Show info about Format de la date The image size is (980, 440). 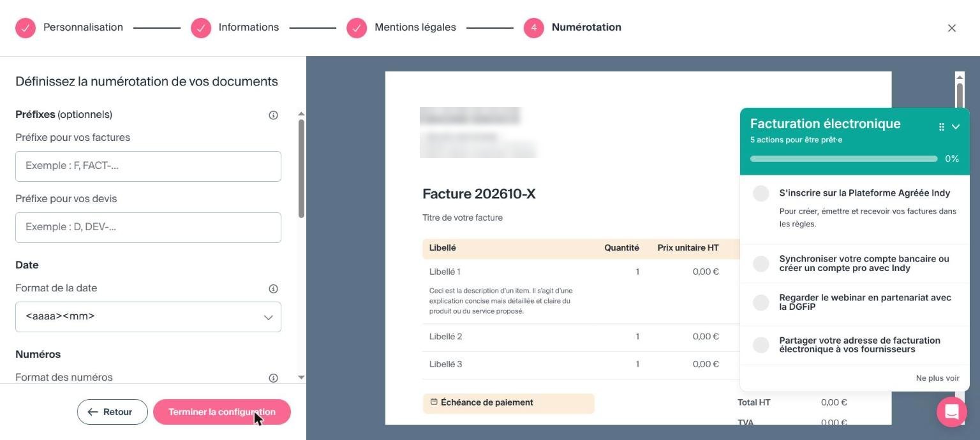[x=273, y=289]
